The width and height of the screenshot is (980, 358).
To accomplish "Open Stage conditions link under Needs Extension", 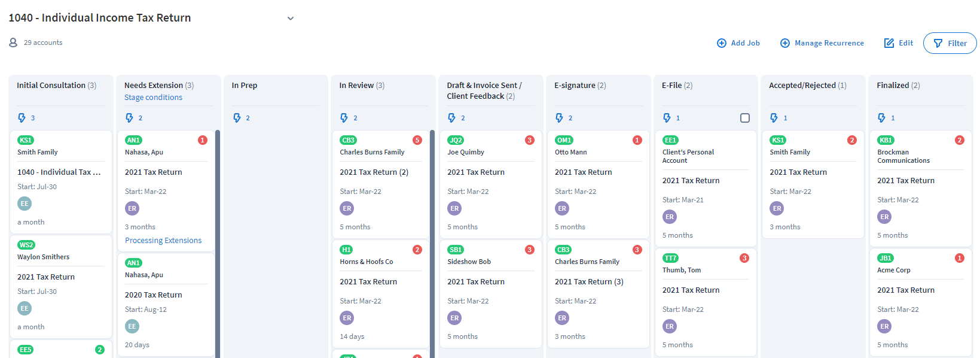I will (153, 98).
